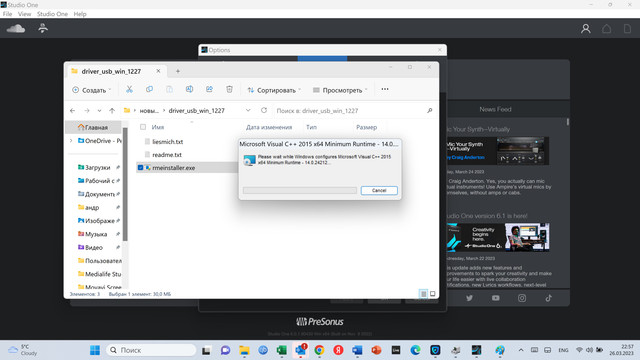Click the installer progress bar
Screen dimensions: 640x360
300,191
